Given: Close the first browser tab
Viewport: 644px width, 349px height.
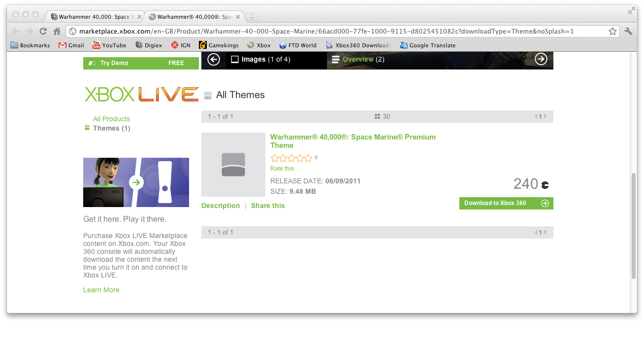Looking at the screenshot, I should [x=139, y=17].
